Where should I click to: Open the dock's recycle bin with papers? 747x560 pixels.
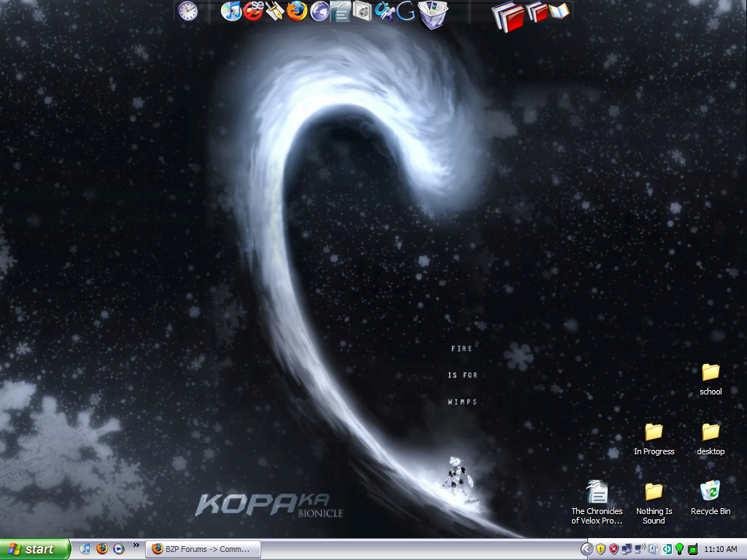click(x=433, y=13)
